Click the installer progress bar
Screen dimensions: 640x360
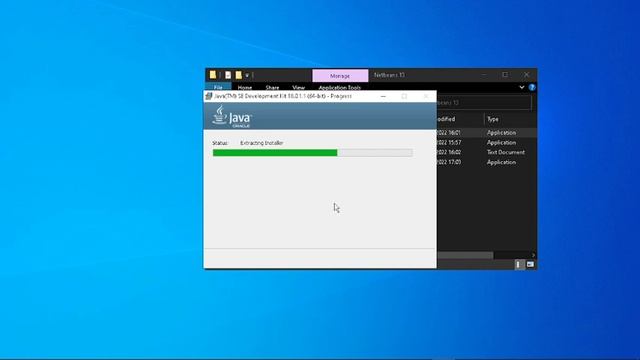[x=313, y=153]
